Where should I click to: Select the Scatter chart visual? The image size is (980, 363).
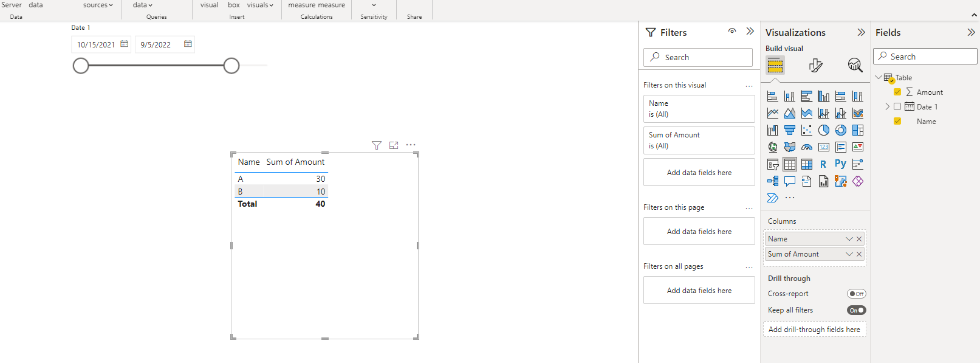806,130
